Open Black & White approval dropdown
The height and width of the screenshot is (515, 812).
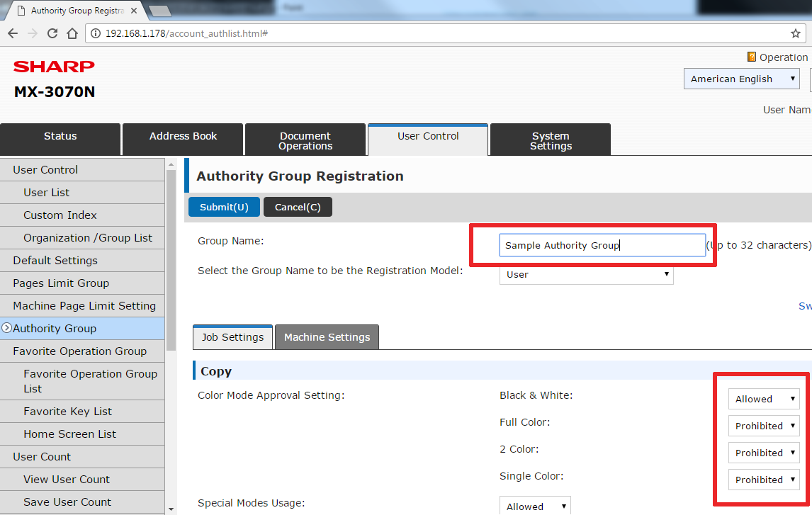coord(764,399)
